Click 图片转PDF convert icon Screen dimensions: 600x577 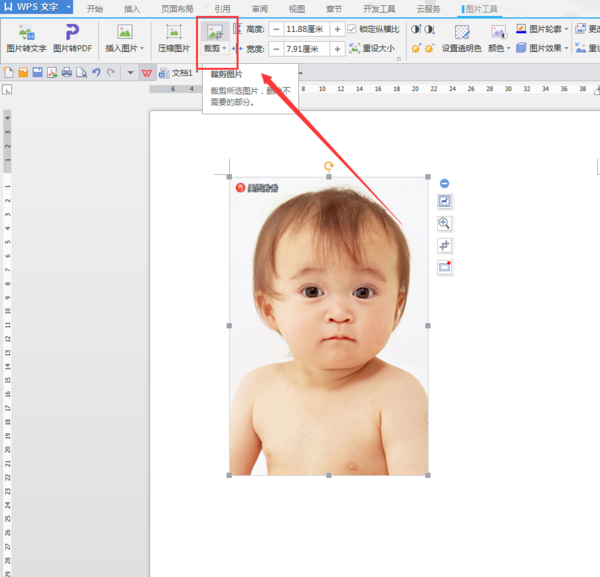(x=73, y=38)
